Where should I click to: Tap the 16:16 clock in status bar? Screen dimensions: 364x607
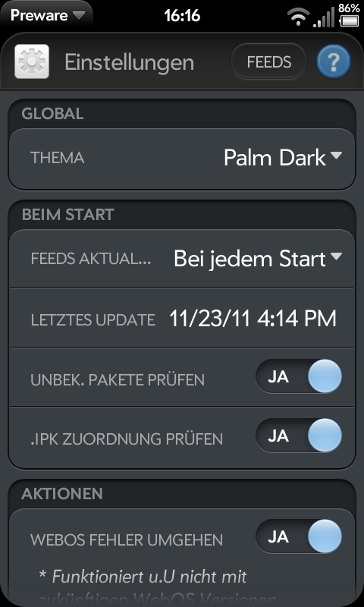point(182,16)
